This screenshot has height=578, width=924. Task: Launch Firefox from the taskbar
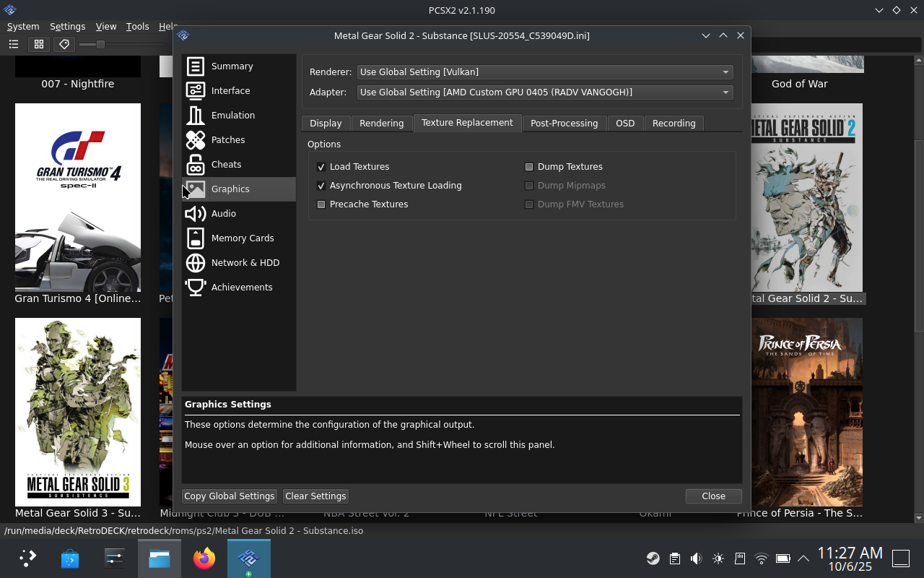[204, 558]
